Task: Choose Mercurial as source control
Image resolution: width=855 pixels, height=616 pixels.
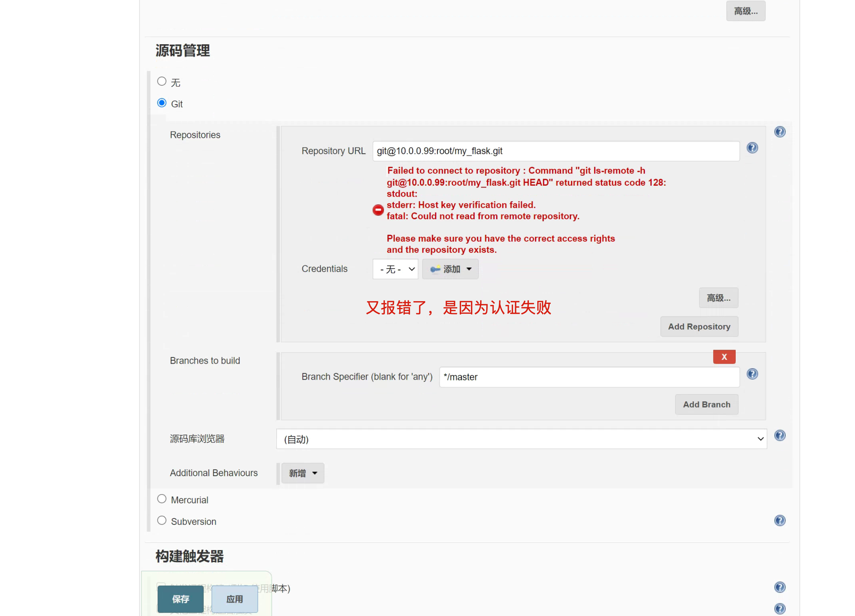Action: 162,499
